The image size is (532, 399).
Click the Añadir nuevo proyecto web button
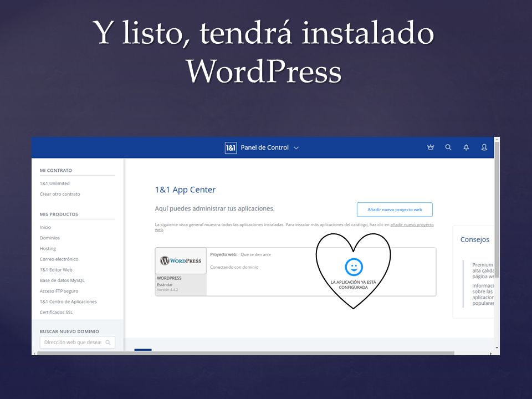395,209
